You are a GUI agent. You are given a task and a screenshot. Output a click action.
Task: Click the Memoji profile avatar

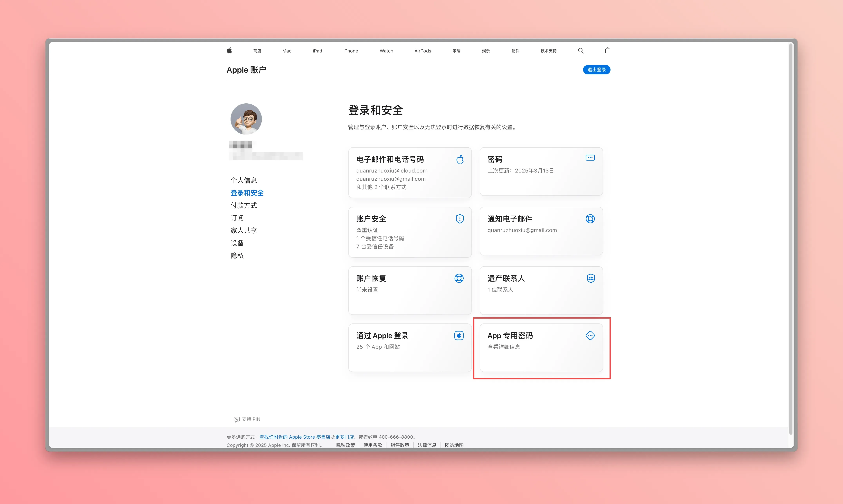pyautogui.click(x=246, y=119)
